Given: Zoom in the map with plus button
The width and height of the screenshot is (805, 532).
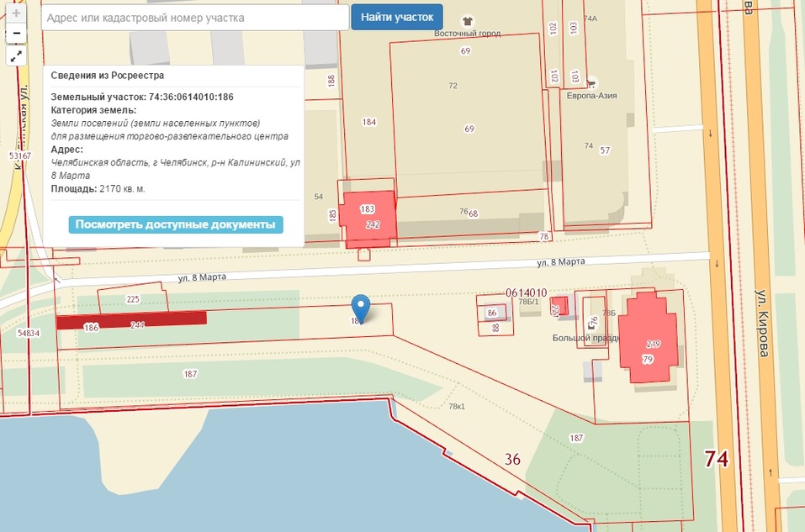Looking at the screenshot, I should click(16, 16).
